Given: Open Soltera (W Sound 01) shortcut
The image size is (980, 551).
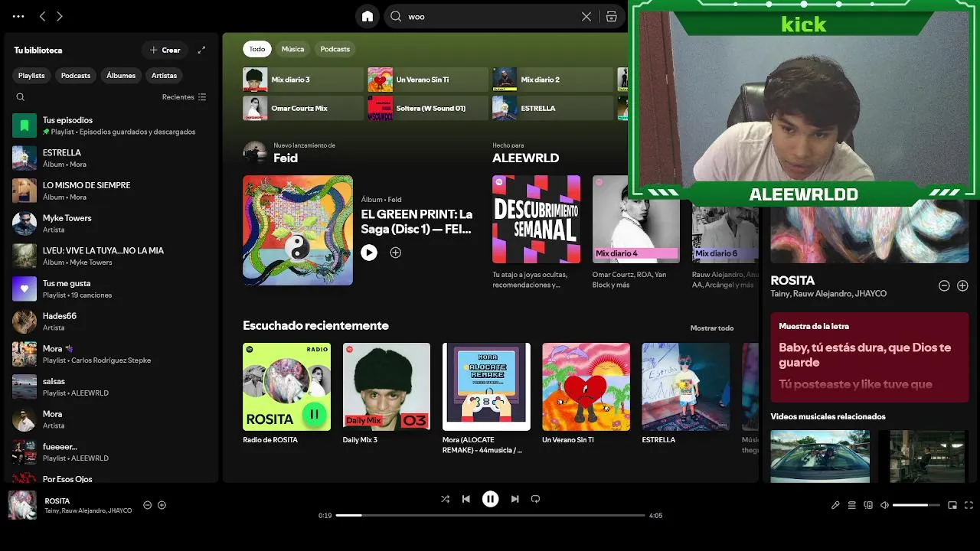Looking at the screenshot, I should point(428,108).
